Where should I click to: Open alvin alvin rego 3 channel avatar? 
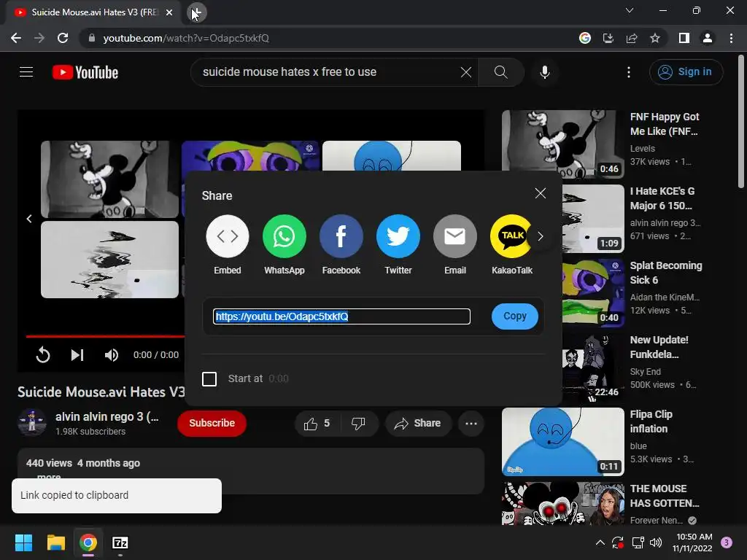tap(32, 422)
